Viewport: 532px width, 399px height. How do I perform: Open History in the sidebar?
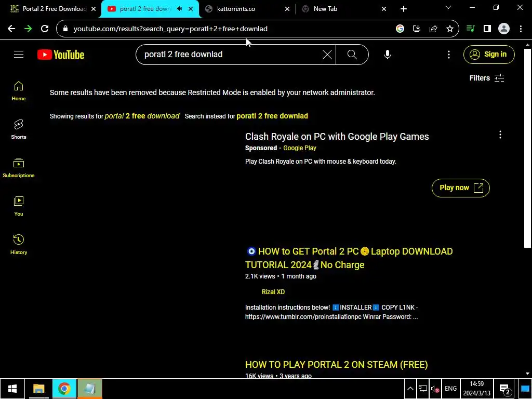pos(19,245)
